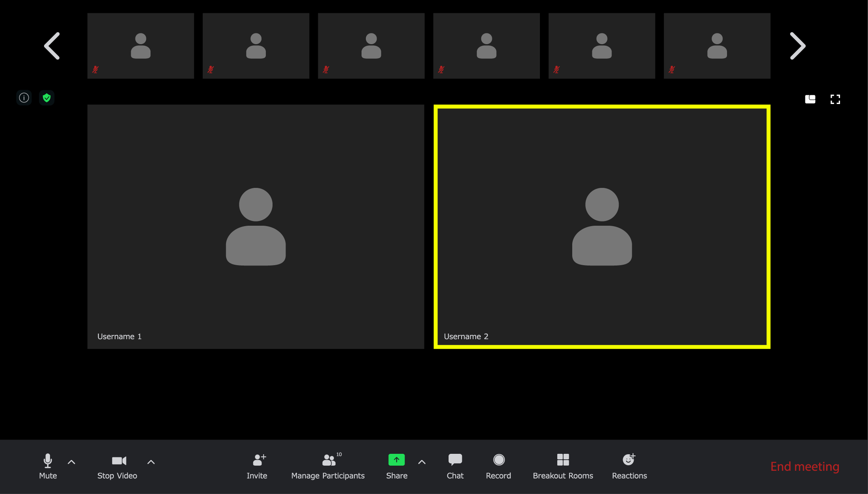This screenshot has width=868, height=494.
Task: Stop Video camera toggle
Action: [117, 466]
